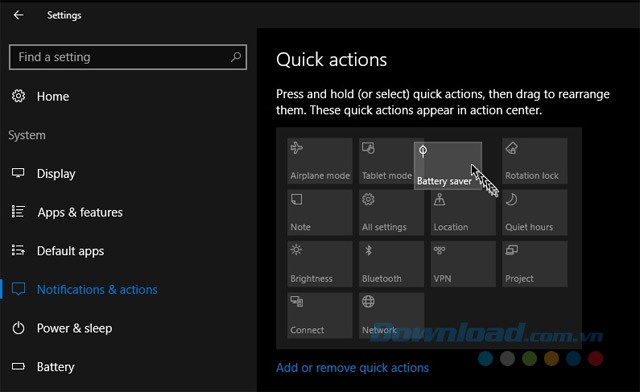
Task: Click the Power & sleep icon
Action: click(x=18, y=328)
